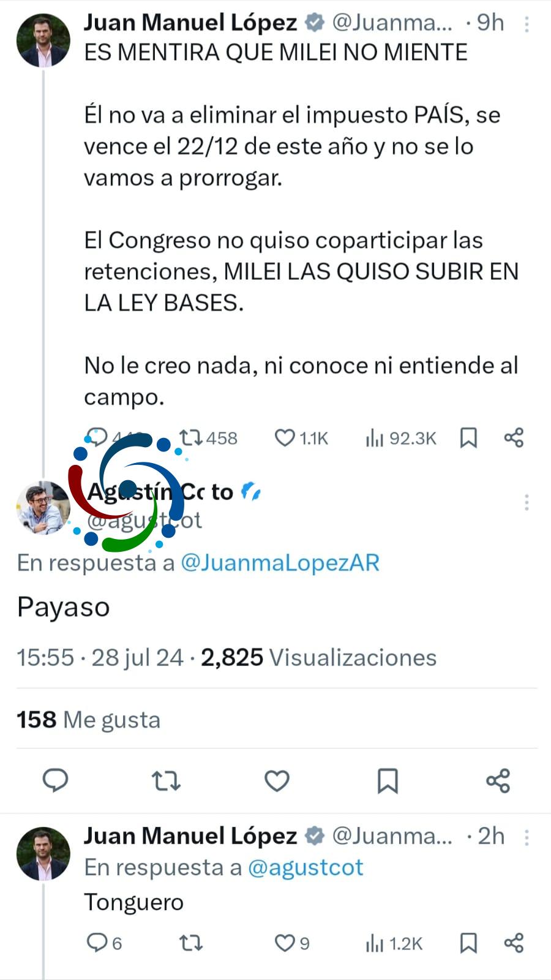551x980 pixels.
Task: Like the 'Tonguero' reply with 9 likes
Action: click(291, 943)
